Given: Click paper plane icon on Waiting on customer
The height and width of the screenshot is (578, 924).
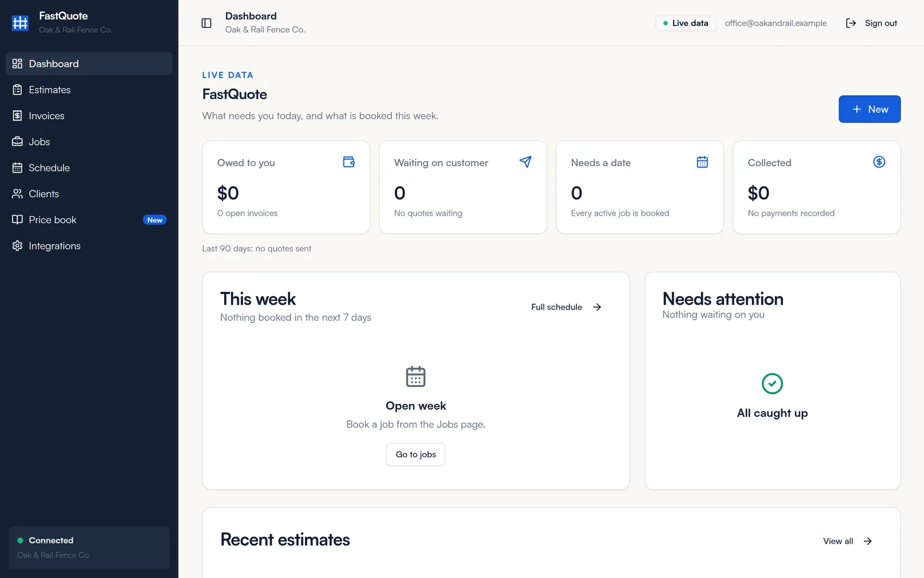Looking at the screenshot, I should pos(526,162).
